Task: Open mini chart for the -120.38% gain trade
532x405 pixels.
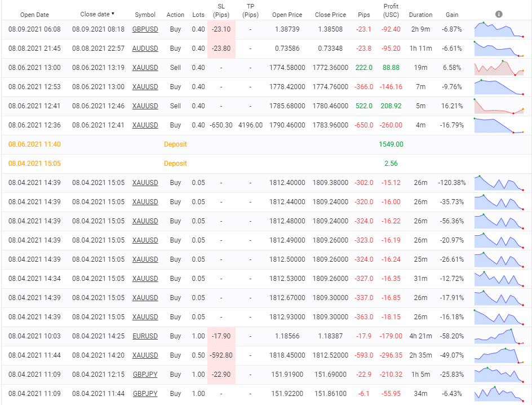Action: (499, 183)
